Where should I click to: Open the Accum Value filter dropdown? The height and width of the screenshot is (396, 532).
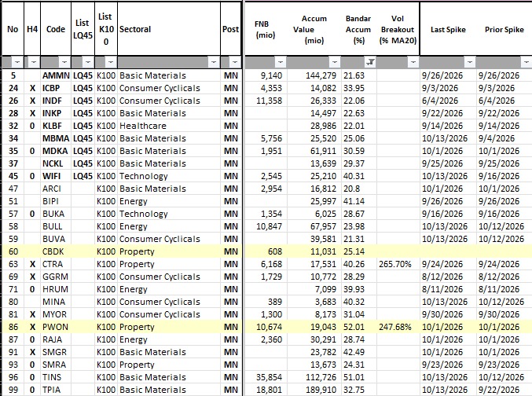point(334,62)
